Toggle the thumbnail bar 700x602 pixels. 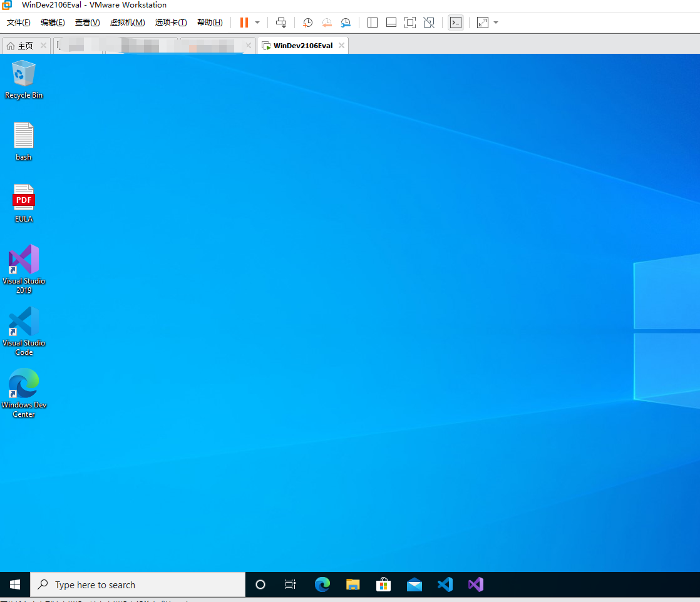(x=391, y=22)
